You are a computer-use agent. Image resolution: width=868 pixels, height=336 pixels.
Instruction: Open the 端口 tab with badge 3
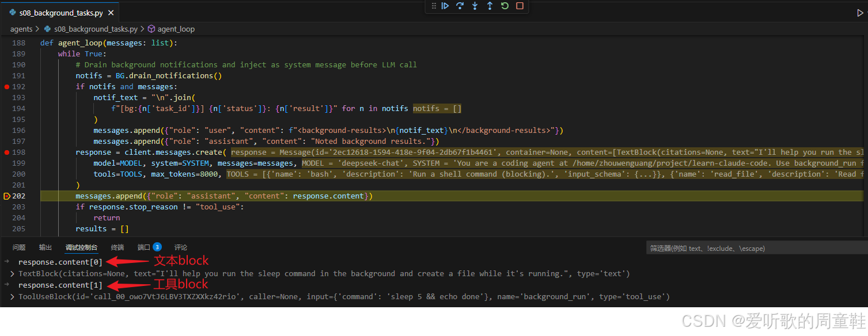(149, 247)
